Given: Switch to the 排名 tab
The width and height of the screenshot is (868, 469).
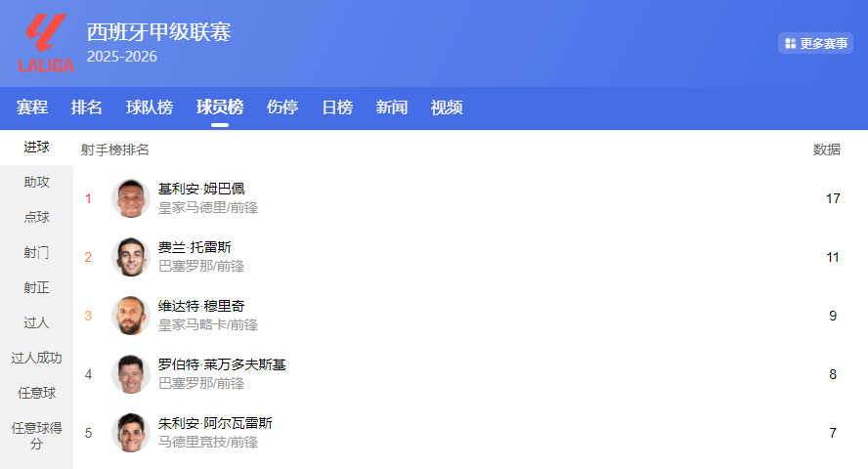Looking at the screenshot, I should [86, 107].
